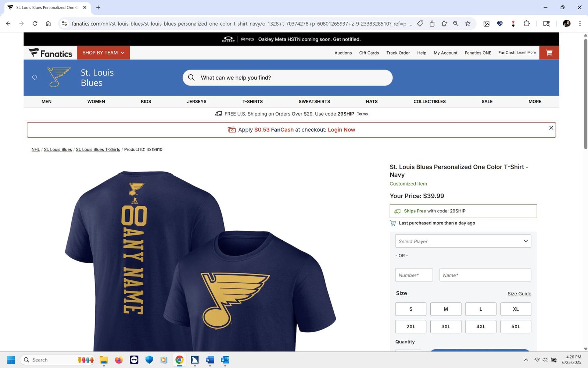Click the Fanatics logo
Viewport: 588px width, 368px height.
pos(50,53)
